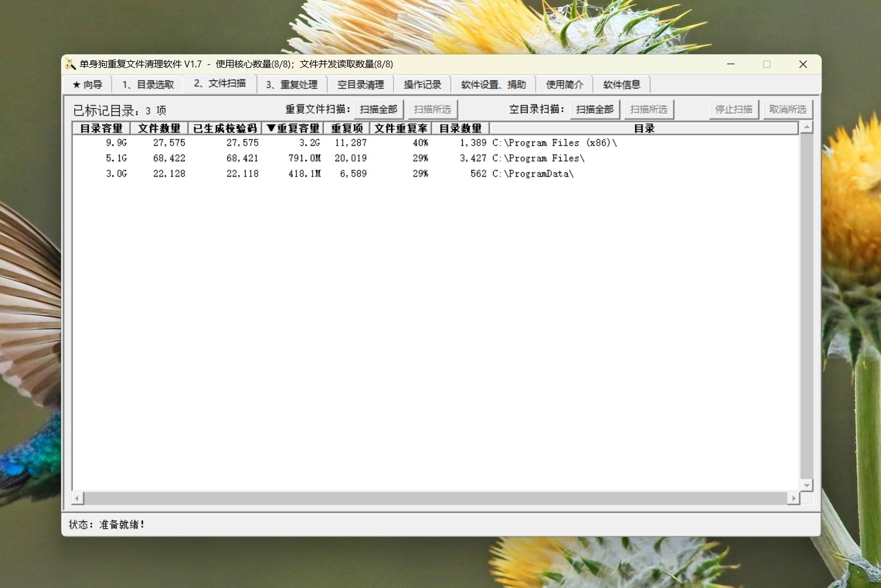881x588 pixels.
Task: Click the horizontal scrollbar right arrow
Action: 794,498
